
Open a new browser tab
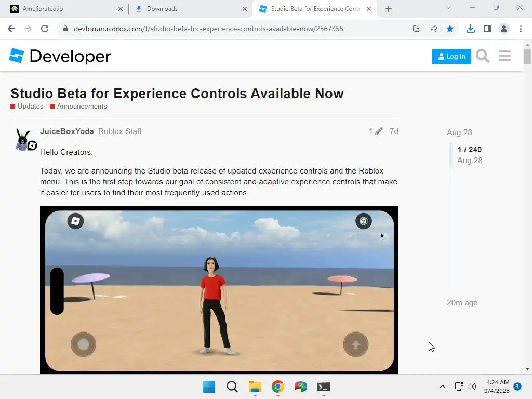click(389, 9)
